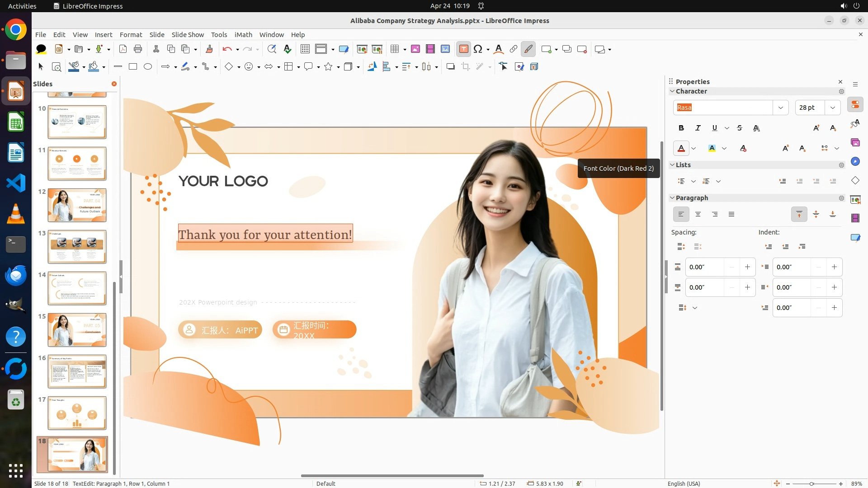Click the Font Color red swatch button
This screenshot has height=488, width=868.
(x=681, y=148)
